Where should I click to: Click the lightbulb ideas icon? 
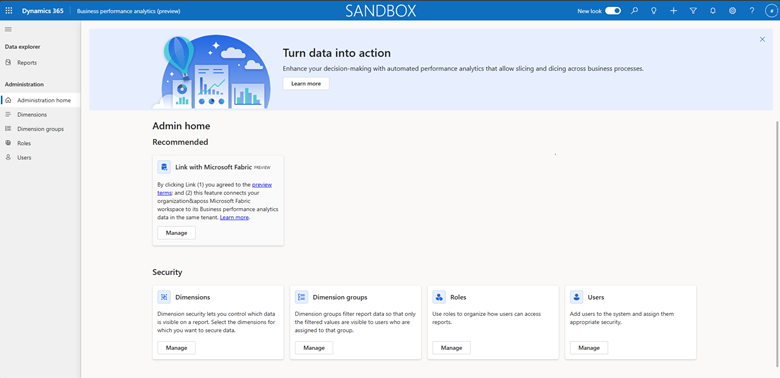(654, 10)
